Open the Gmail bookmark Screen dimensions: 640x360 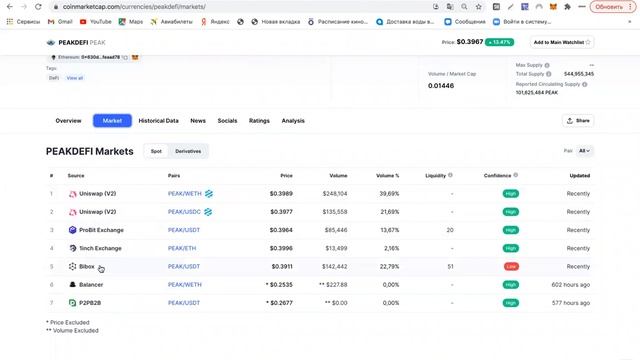pyautogui.click(x=60, y=22)
